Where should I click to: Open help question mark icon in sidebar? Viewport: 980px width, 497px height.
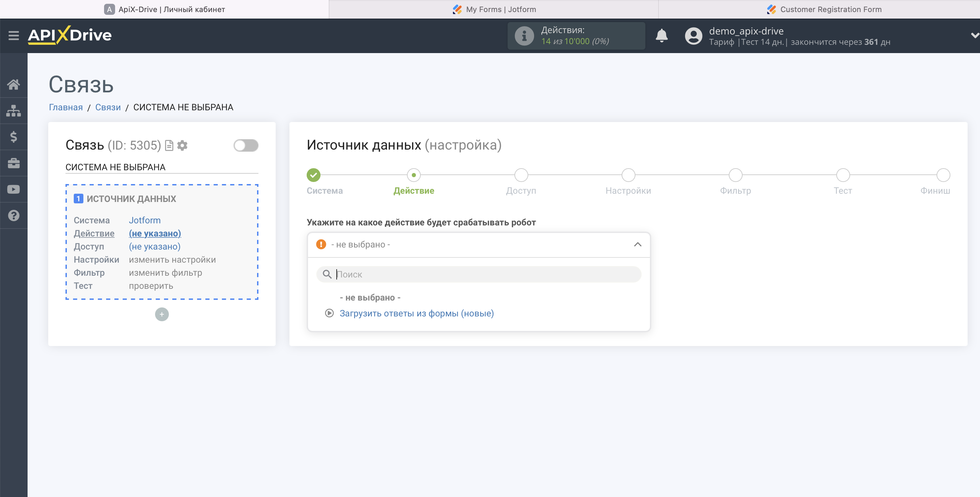14,215
